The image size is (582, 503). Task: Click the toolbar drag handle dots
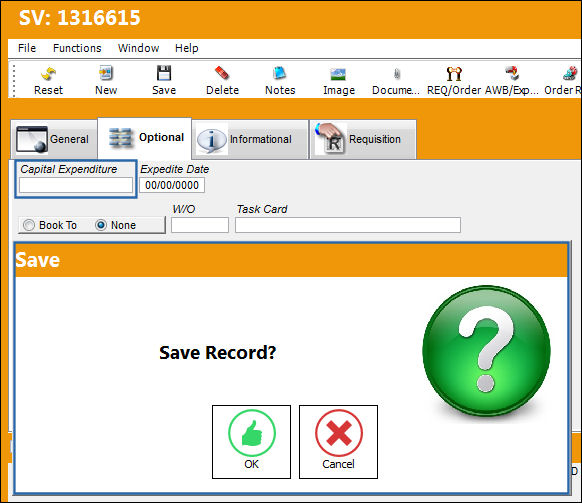(x=14, y=81)
